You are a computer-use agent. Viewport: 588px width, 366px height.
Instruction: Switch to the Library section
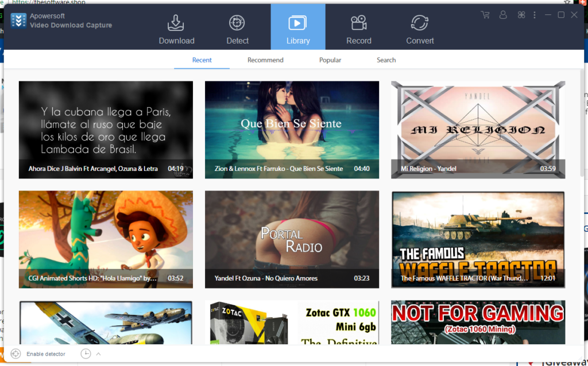298,27
